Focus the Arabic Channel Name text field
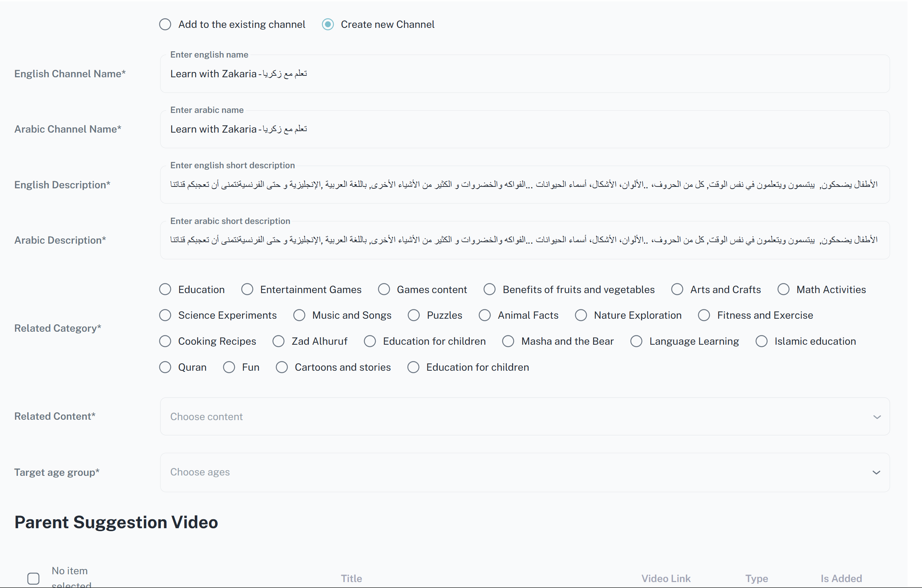The height and width of the screenshot is (588, 922). click(525, 129)
